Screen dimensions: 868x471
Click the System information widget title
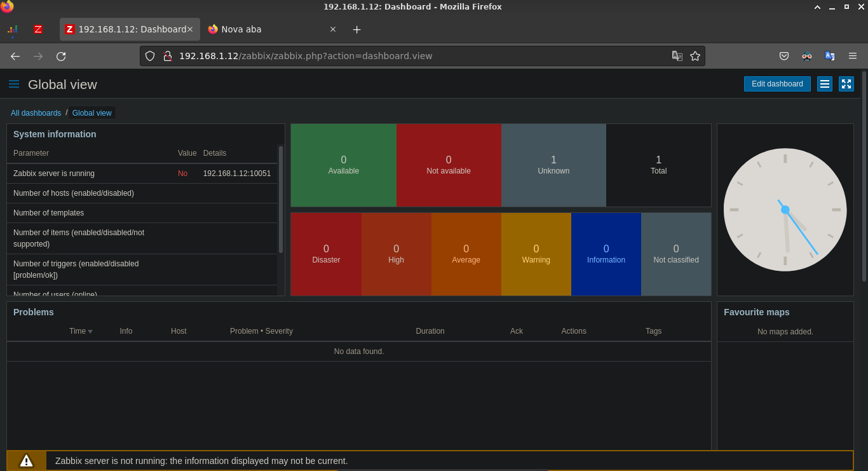55,134
